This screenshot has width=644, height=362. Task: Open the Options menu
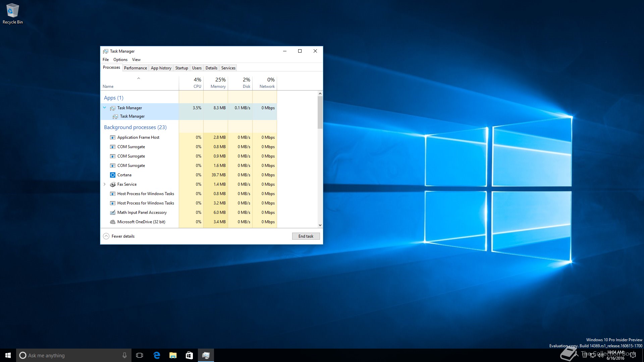120,60
